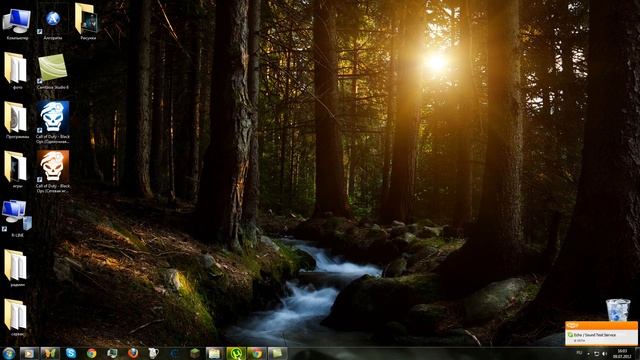The height and width of the screenshot is (360, 640).
Task: Open the volume speaker tray icon
Action: point(604,353)
